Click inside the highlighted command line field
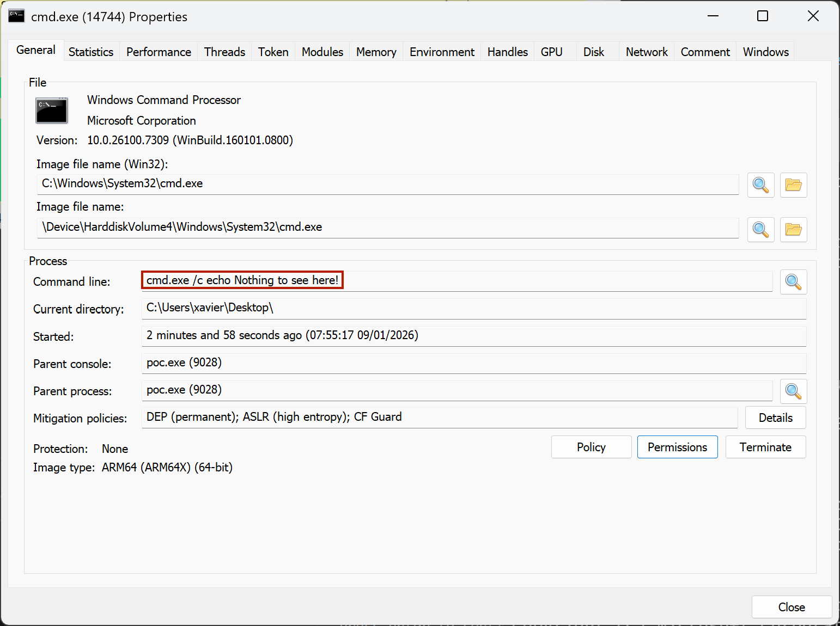 pyautogui.click(x=242, y=280)
